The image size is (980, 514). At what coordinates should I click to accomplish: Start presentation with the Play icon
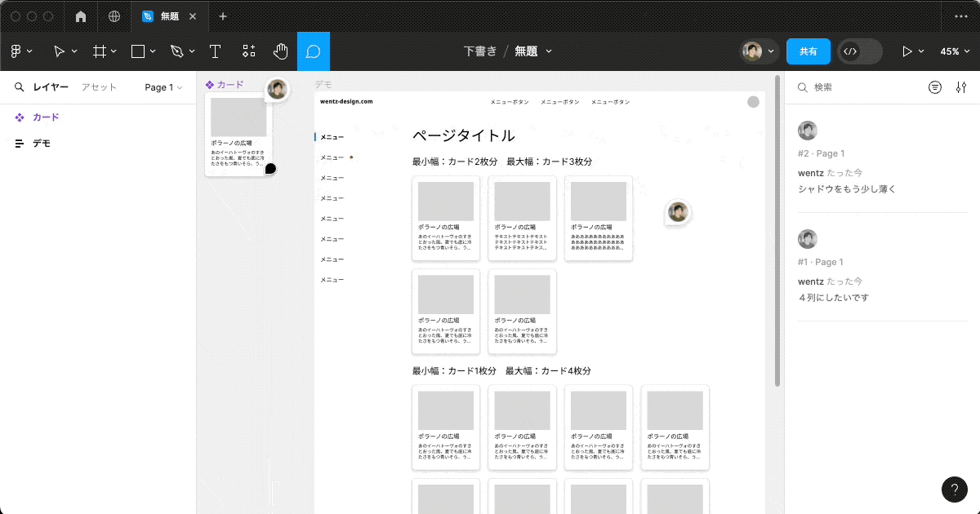point(909,51)
